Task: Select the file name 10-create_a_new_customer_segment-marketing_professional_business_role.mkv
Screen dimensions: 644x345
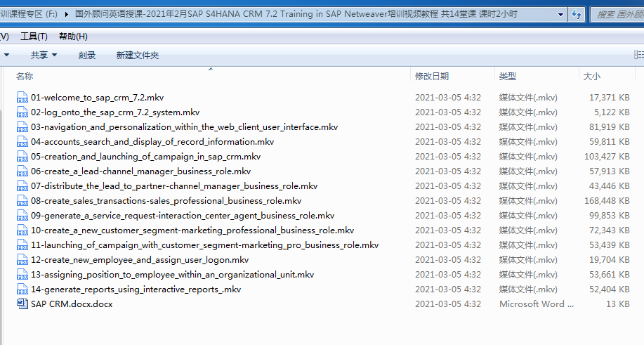Action: (x=192, y=231)
